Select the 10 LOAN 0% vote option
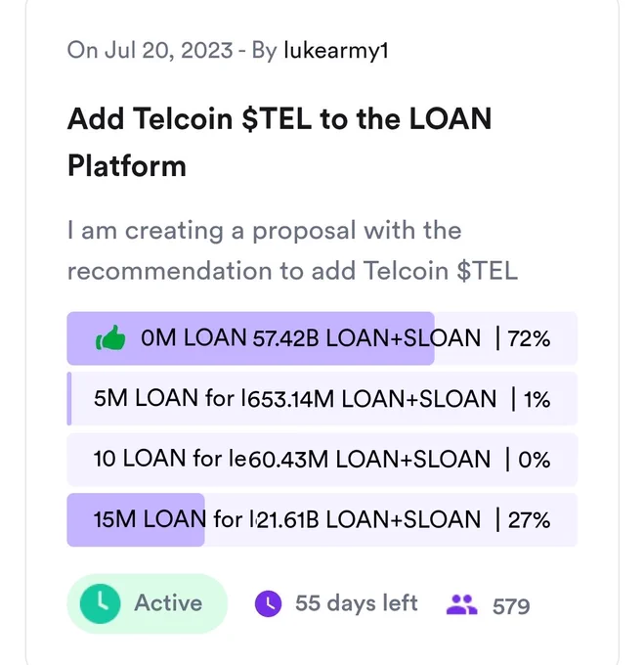 click(x=322, y=460)
